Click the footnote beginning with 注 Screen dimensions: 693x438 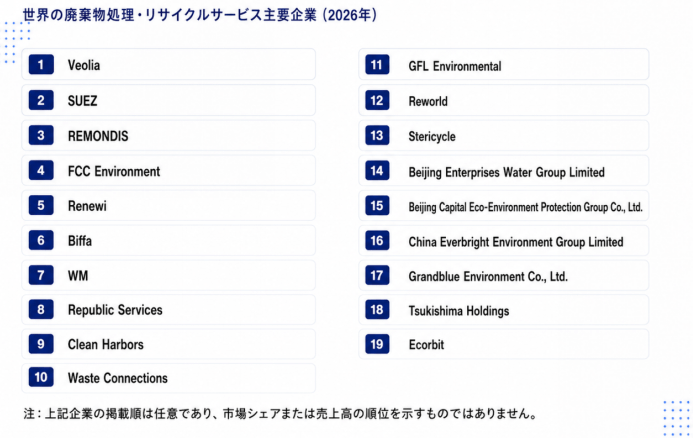click(280, 414)
